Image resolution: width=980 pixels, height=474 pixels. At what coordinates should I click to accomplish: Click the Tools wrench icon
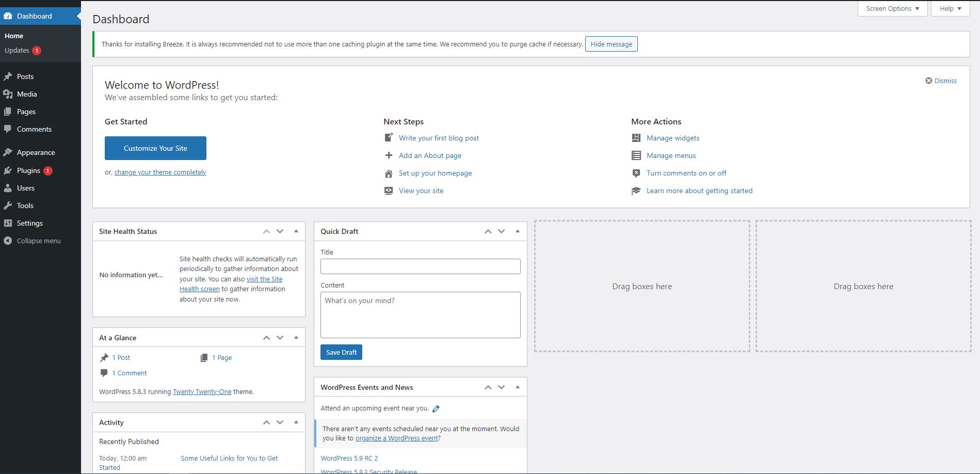coord(8,206)
